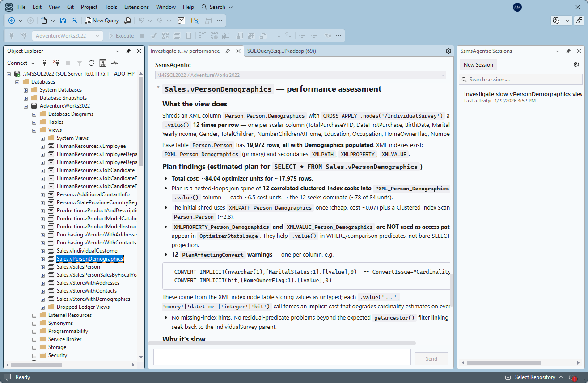
Task: Filter objects in Object Explorer
Action: pos(79,63)
